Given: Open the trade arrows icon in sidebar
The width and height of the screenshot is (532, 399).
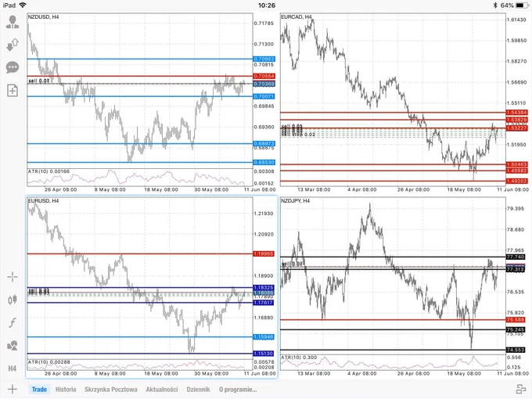Looking at the screenshot, I should pos(13,45).
